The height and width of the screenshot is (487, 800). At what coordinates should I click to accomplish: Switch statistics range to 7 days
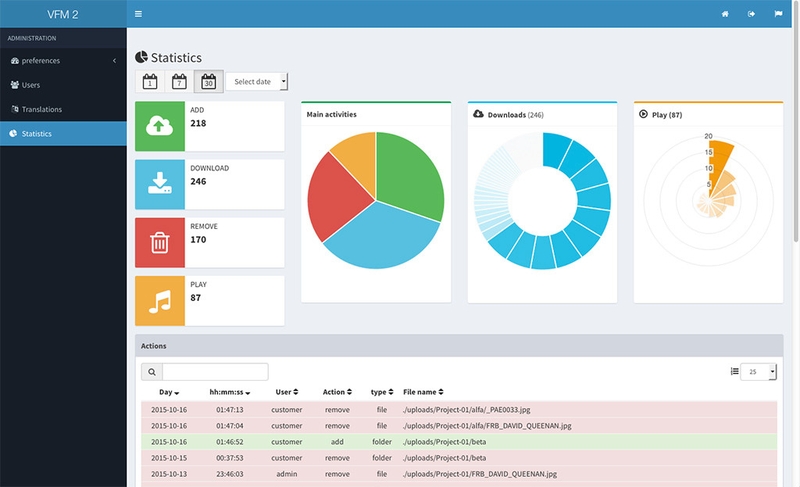[179, 82]
